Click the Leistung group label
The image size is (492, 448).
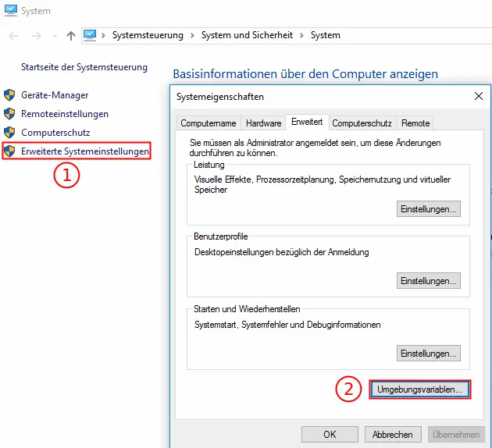tap(209, 165)
